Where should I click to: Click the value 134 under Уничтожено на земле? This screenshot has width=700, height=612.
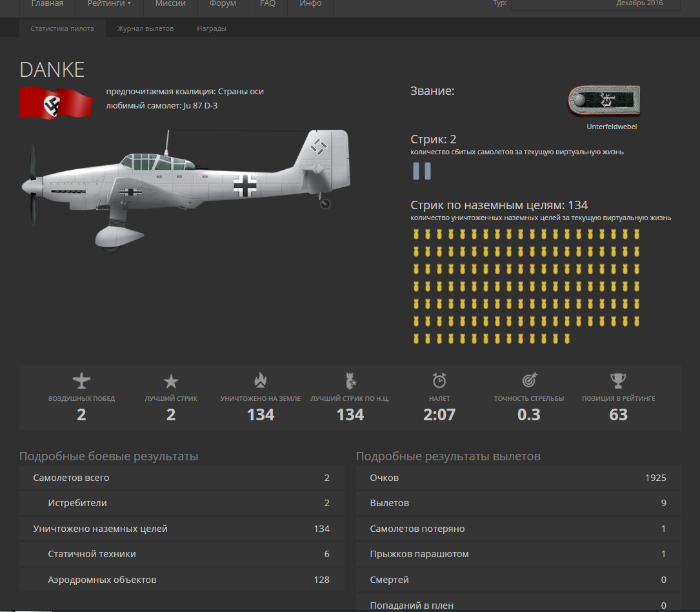pos(261,415)
